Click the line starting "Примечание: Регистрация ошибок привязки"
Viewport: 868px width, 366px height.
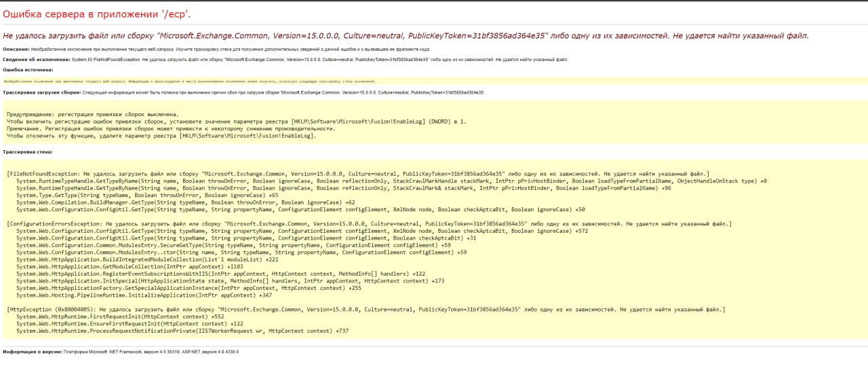point(171,128)
